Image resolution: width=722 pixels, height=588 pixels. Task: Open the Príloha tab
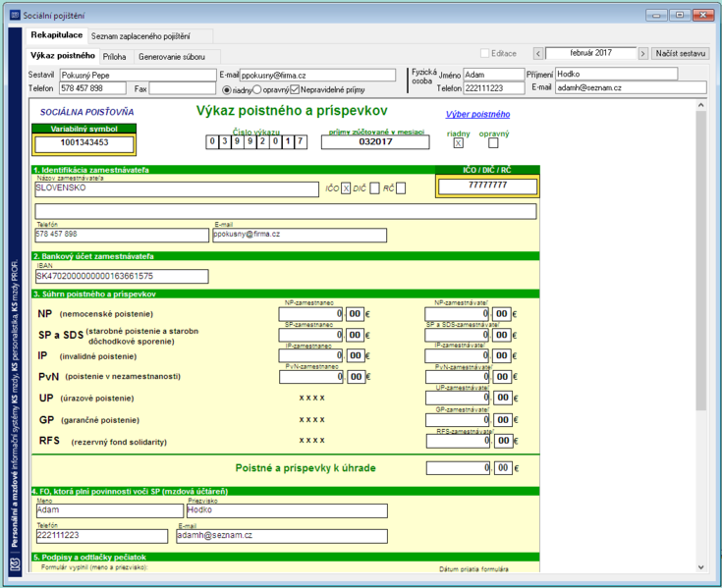pyautogui.click(x=114, y=57)
